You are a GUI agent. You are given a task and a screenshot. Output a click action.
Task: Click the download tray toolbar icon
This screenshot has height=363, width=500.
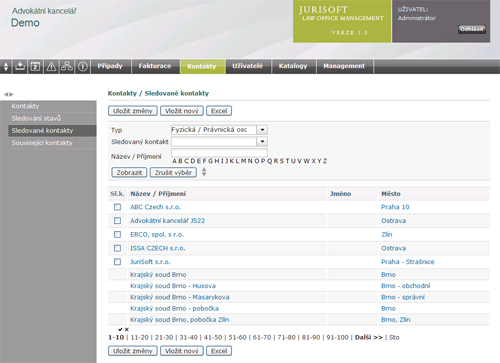[x=20, y=66]
